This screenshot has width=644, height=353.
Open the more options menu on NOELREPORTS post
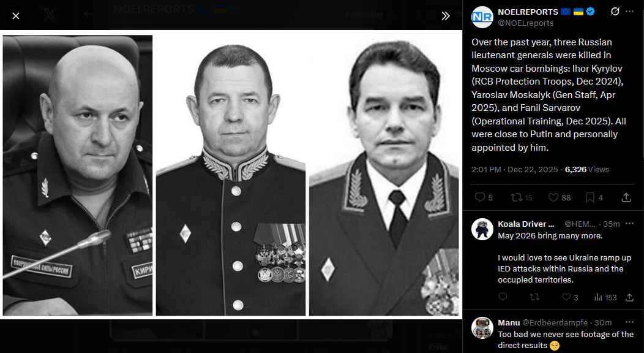630,12
